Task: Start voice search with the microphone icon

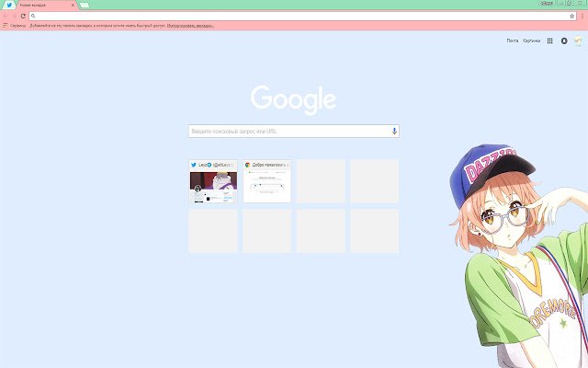Action: tap(394, 131)
